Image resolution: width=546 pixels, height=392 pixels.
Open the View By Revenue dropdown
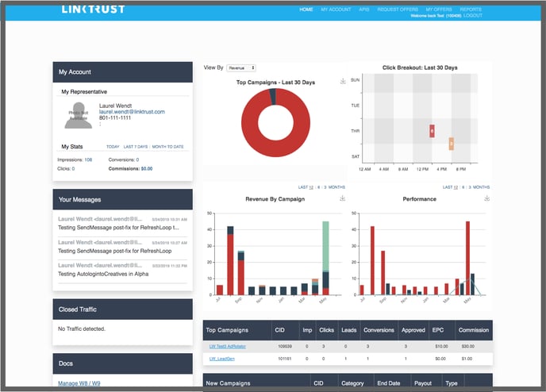pyautogui.click(x=241, y=68)
